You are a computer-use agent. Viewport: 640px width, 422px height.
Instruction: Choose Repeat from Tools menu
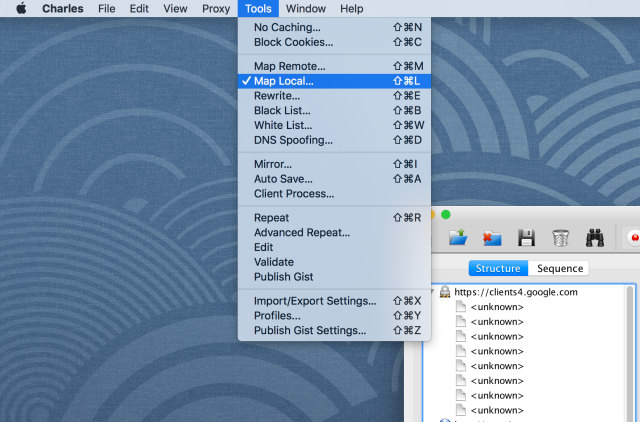click(334, 218)
